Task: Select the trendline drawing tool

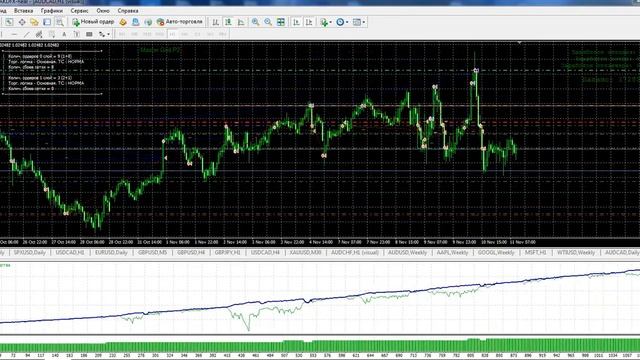Action: pos(27,34)
